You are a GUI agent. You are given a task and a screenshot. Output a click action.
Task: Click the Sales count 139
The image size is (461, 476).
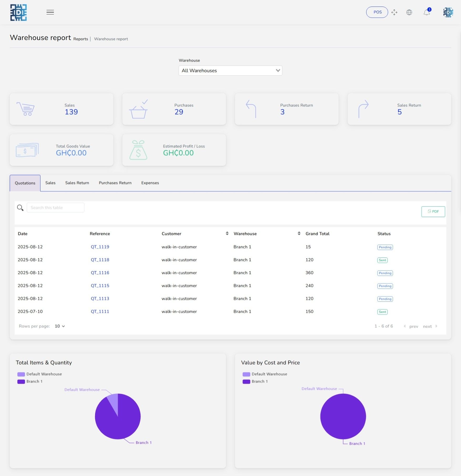[x=71, y=112]
